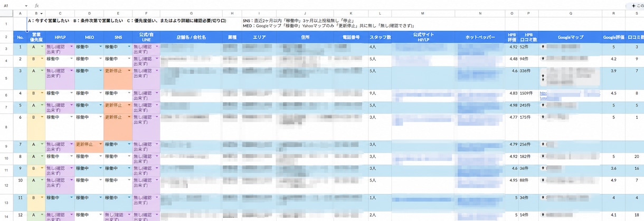Open SNS dropdown for No. 11

tap(128, 198)
